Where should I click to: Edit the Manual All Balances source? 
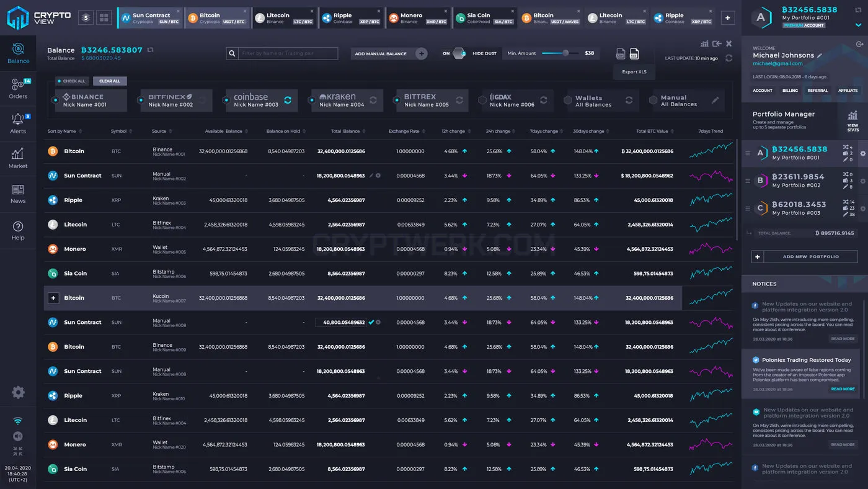pos(715,100)
